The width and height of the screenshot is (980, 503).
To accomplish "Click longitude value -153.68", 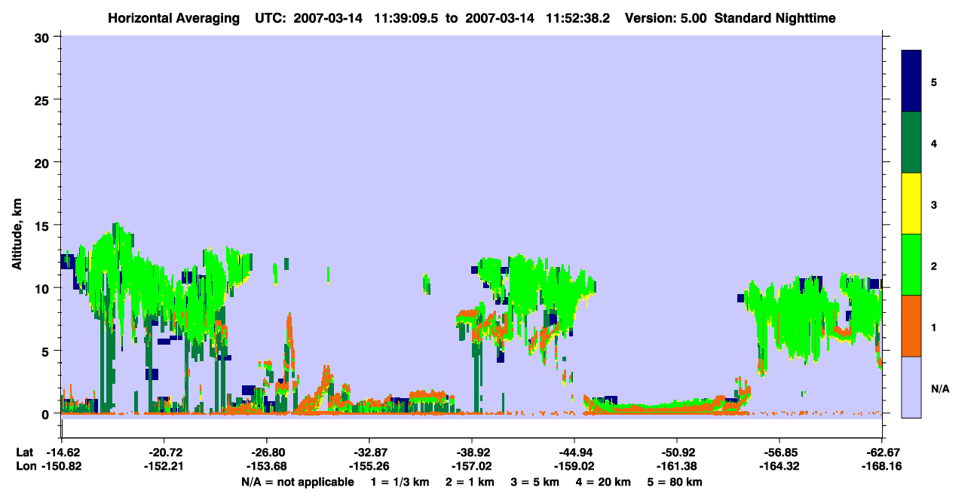I will (266, 466).
